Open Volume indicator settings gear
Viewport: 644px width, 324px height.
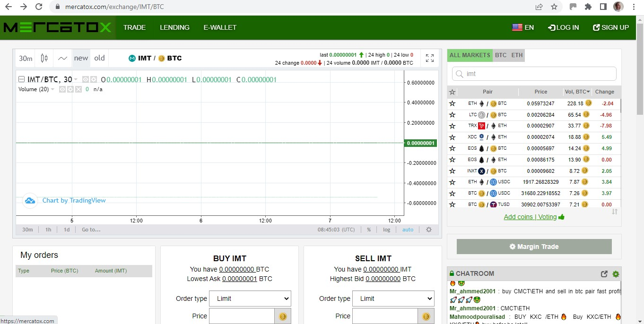click(70, 89)
